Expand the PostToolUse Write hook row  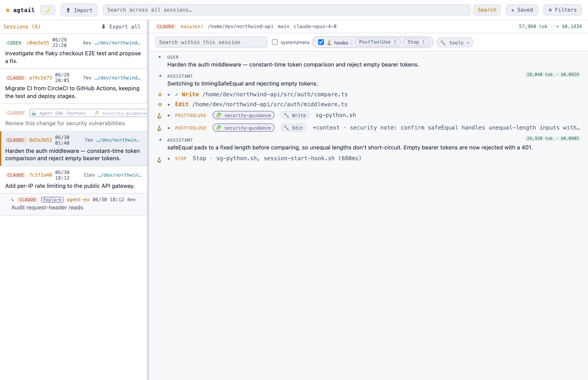(x=169, y=116)
